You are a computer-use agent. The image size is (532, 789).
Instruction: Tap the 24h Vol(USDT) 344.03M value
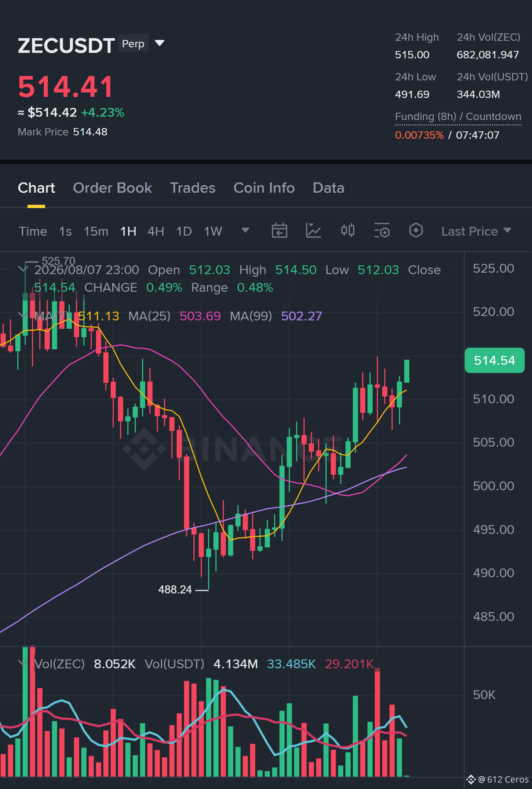pyautogui.click(x=478, y=94)
